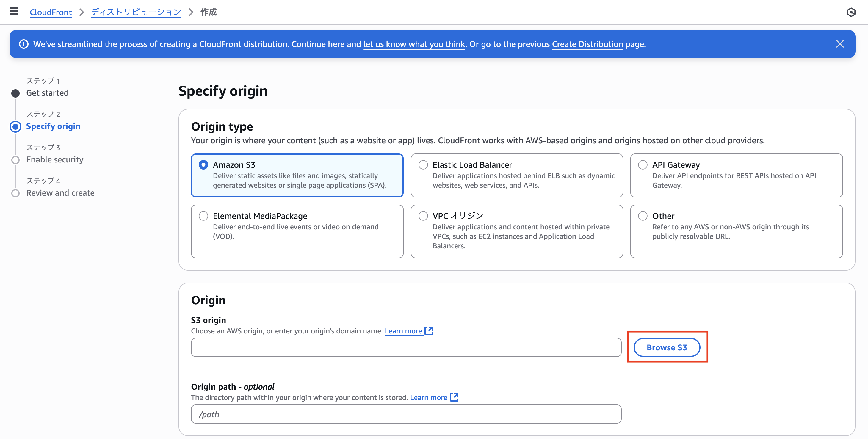Choose Elemental MediaPackage origin type
Viewport: 868px width, 439px height.
(297, 231)
